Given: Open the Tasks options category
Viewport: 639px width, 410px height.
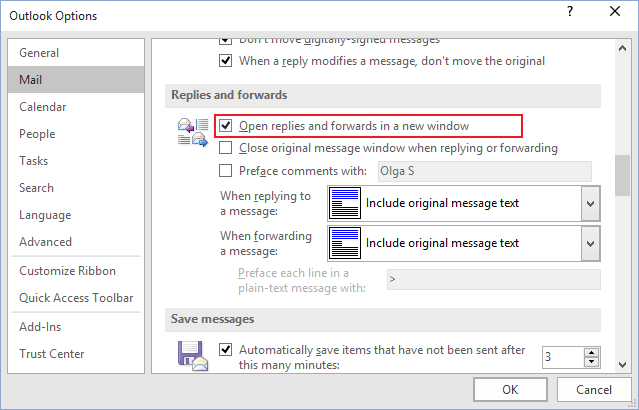Looking at the screenshot, I should pyautogui.click(x=76, y=161).
